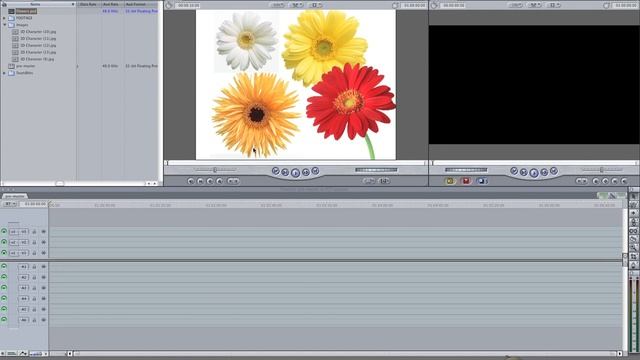Image resolution: width=640 pixels, height=360 pixels.
Task: Click the Viewer Mark In/Out pill button
Action: coord(233,181)
